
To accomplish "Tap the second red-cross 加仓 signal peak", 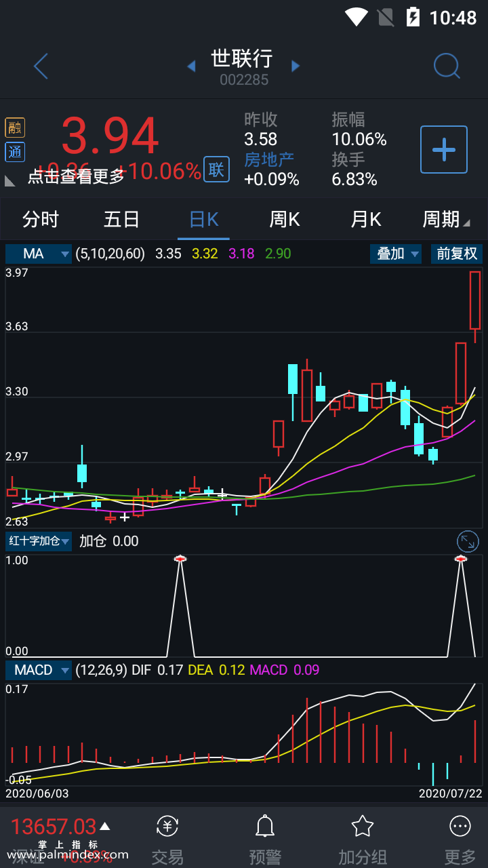I will click(461, 559).
